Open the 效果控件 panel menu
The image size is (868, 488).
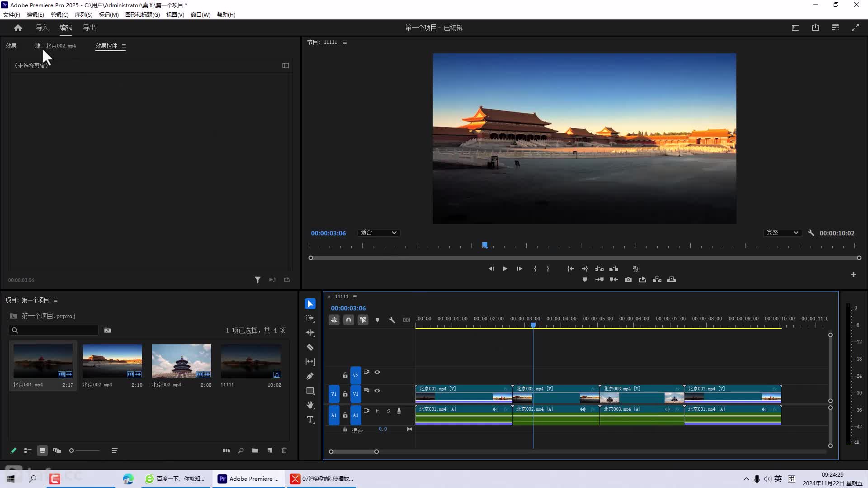click(x=124, y=46)
